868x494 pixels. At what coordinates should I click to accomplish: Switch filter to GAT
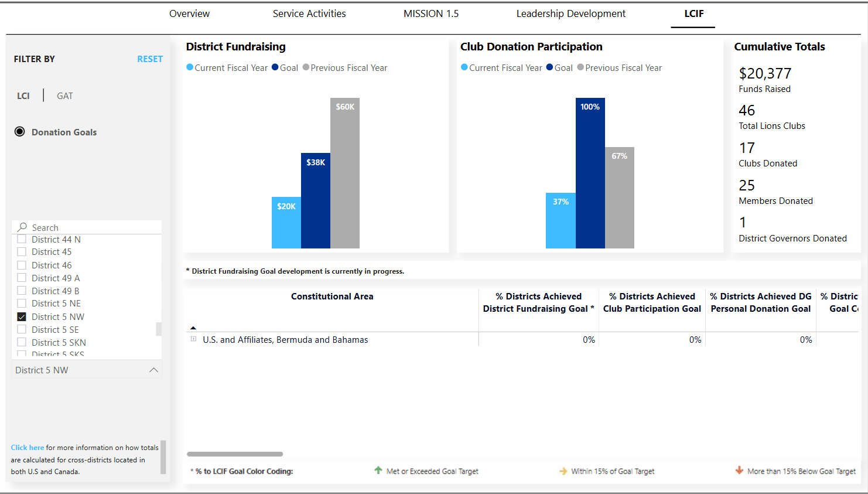(65, 96)
